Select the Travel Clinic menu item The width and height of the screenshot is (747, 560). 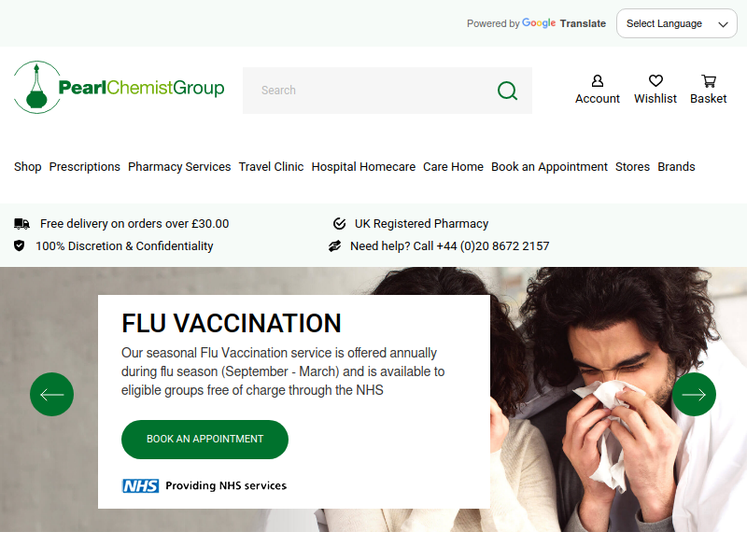271,167
